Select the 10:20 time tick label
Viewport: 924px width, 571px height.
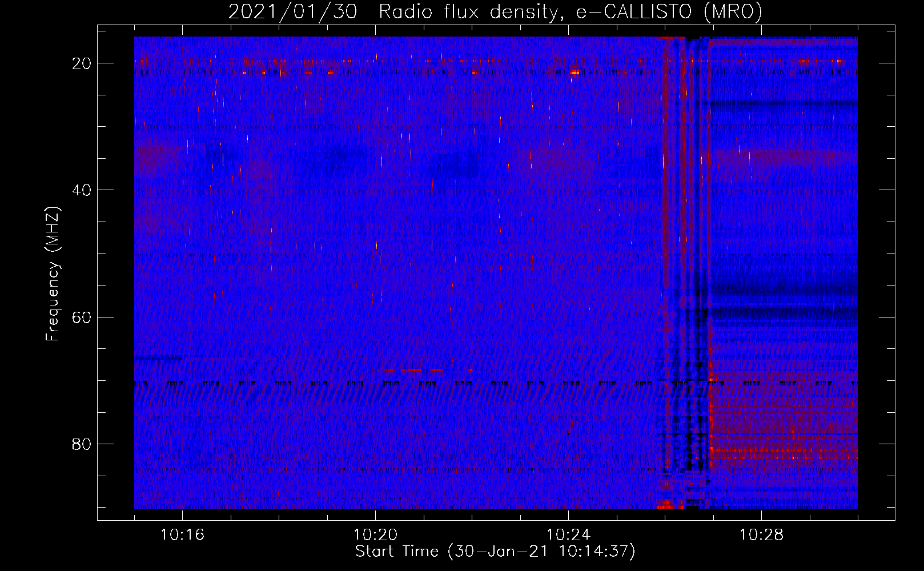click(x=375, y=535)
